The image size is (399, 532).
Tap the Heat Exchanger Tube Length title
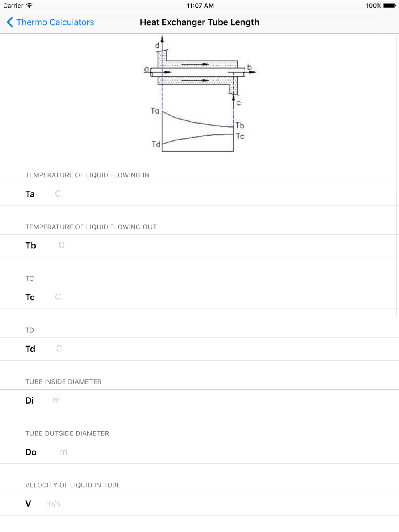click(x=199, y=22)
